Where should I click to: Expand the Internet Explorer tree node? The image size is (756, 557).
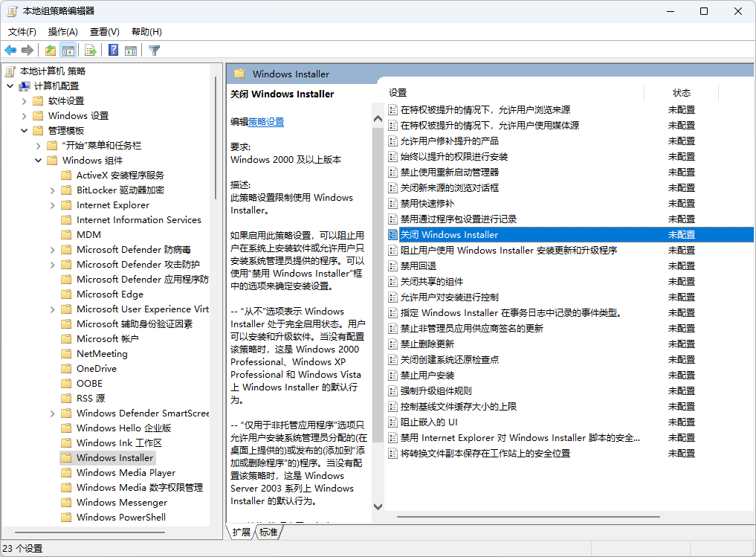pyautogui.click(x=53, y=205)
